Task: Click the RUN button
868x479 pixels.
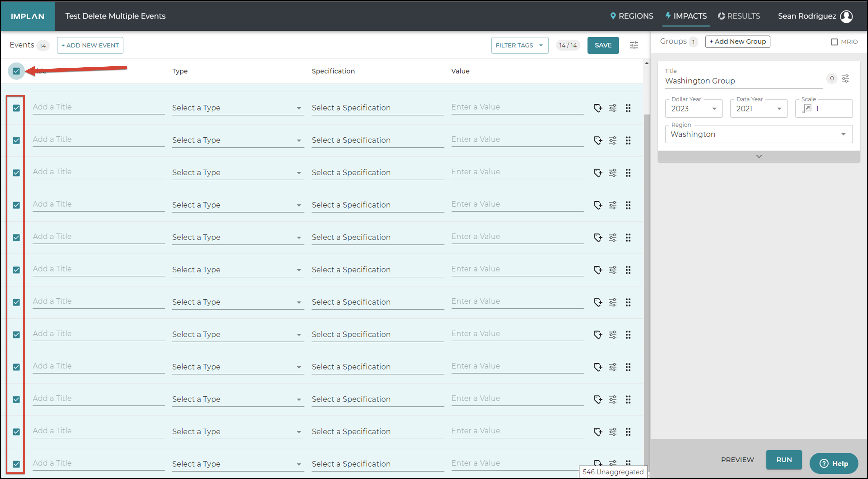Action: point(784,460)
